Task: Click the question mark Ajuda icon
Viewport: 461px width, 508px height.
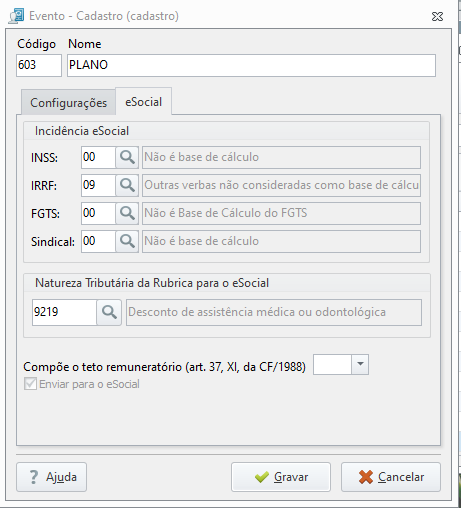Action: (34, 477)
